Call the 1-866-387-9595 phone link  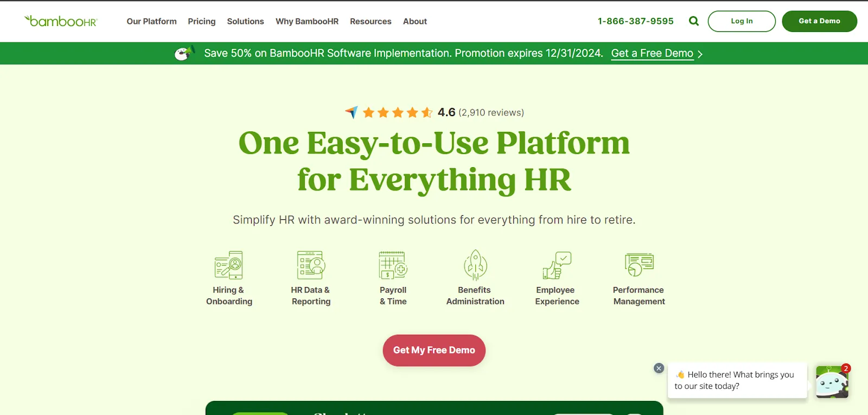(636, 21)
